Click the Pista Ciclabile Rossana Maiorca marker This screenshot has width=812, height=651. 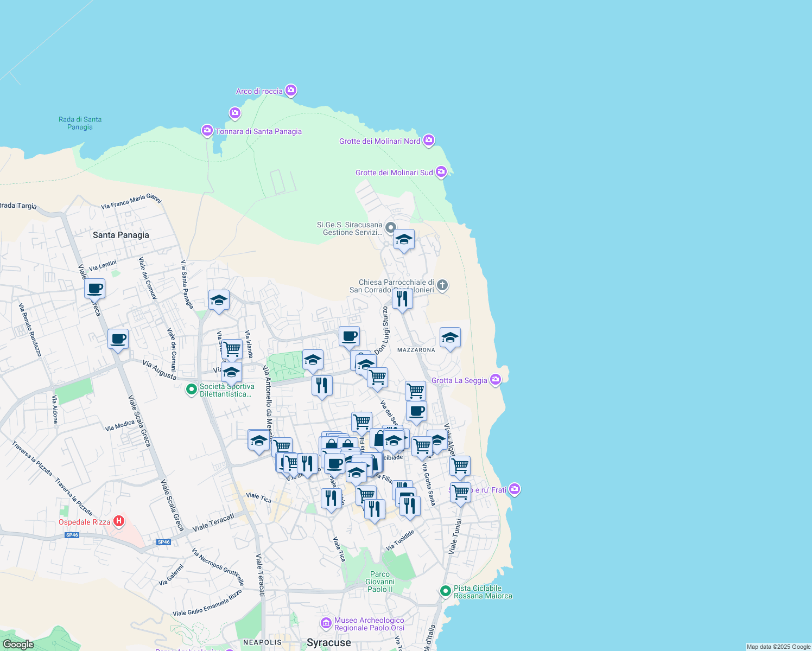click(x=446, y=591)
